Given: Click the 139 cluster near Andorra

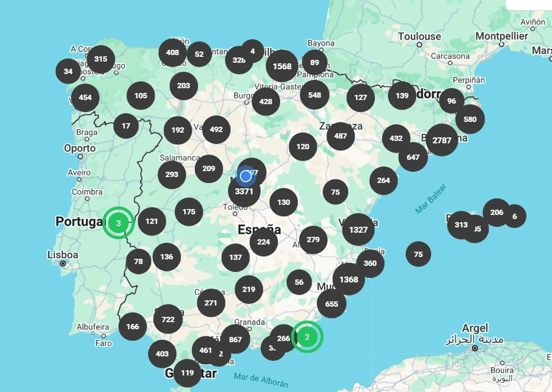Looking at the screenshot, I should click(x=402, y=95).
